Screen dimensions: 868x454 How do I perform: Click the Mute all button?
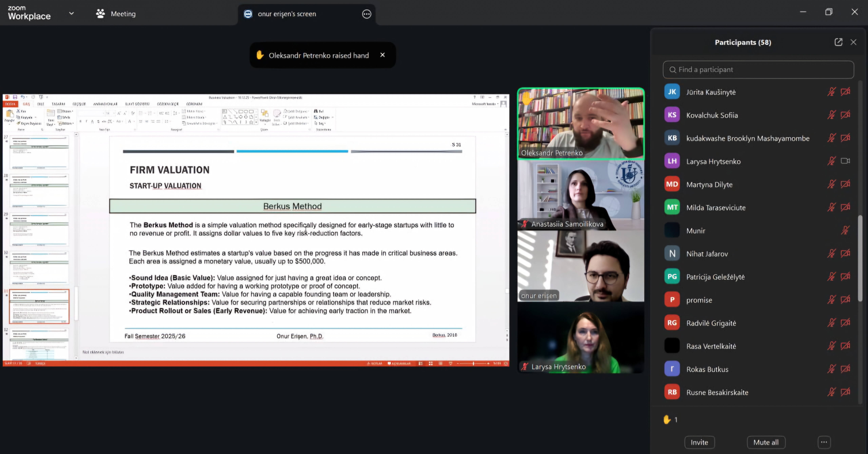pos(766,442)
